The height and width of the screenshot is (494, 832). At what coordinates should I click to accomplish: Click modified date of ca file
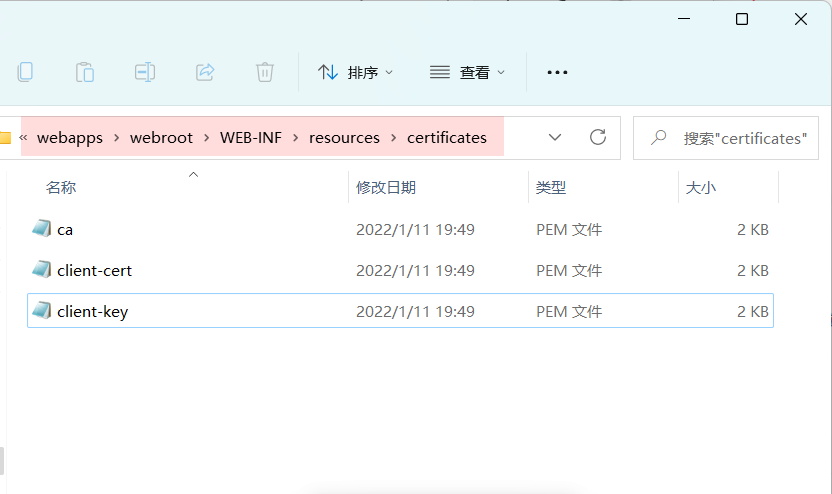tap(415, 229)
